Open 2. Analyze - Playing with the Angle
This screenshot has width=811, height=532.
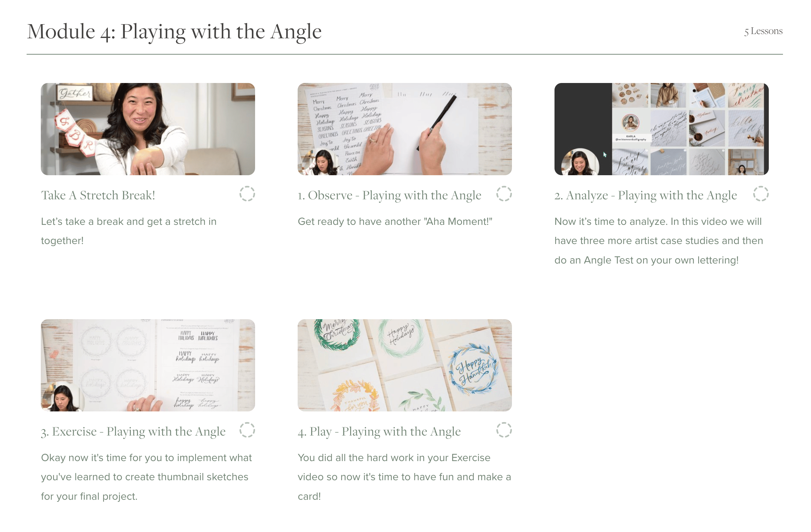tap(646, 195)
